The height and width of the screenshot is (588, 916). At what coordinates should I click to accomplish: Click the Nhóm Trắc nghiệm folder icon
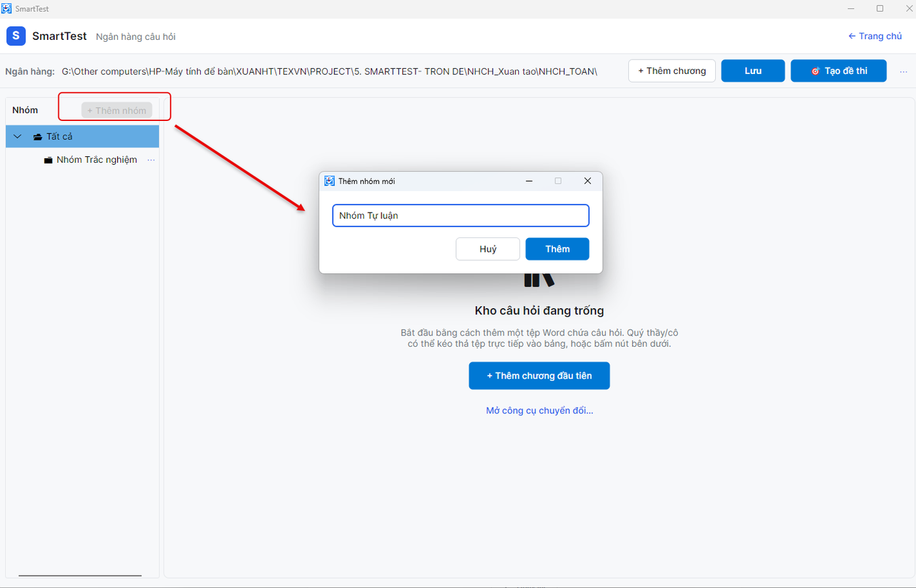tap(48, 160)
